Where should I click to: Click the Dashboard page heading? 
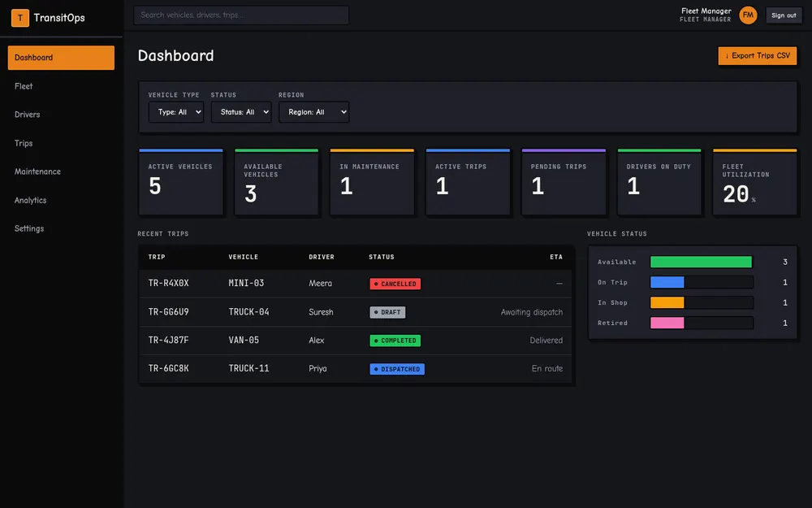point(175,55)
